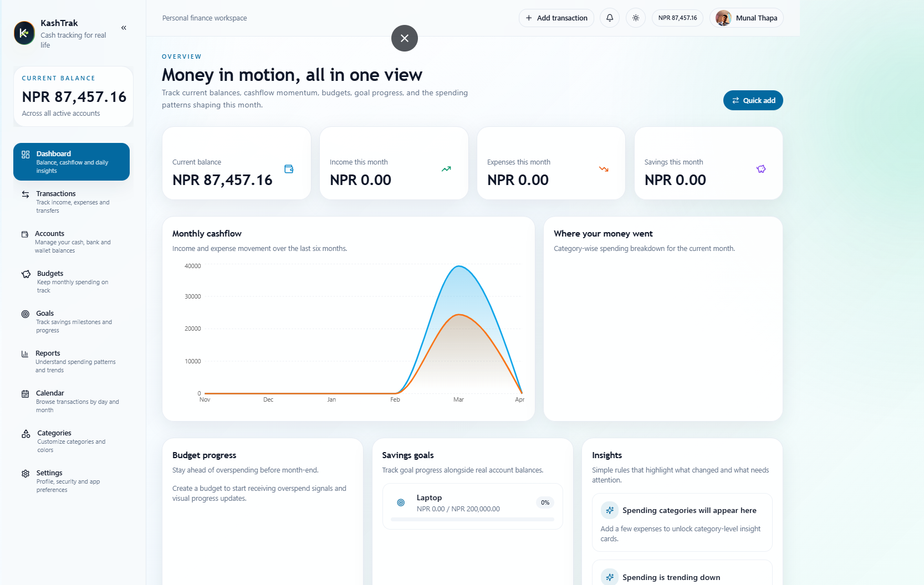Click the NPR 87,457.16 balance pill
This screenshot has width=924, height=585.
pyautogui.click(x=677, y=18)
